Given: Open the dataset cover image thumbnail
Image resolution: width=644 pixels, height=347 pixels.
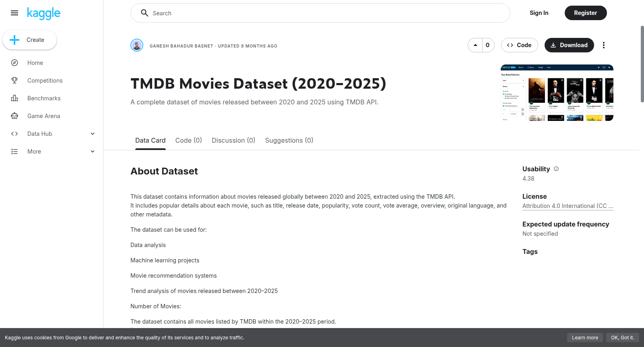Looking at the screenshot, I should coord(557,93).
